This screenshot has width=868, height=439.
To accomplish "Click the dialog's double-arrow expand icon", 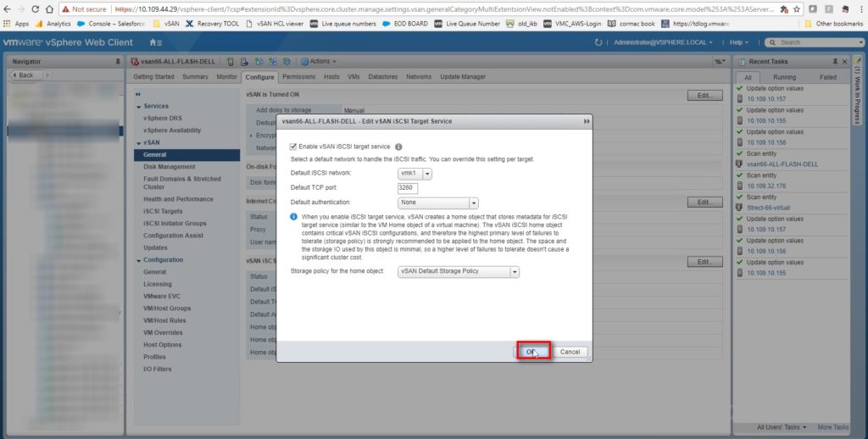I will point(586,121).
